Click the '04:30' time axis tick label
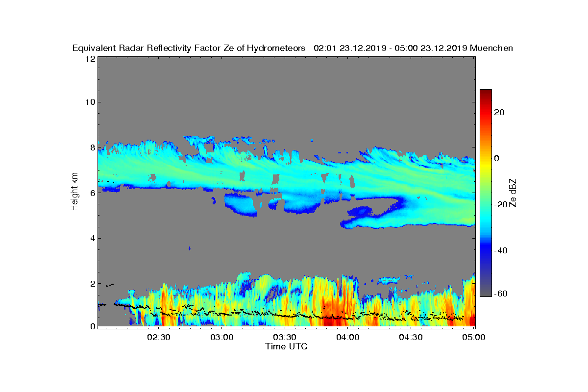 point(411,338)
